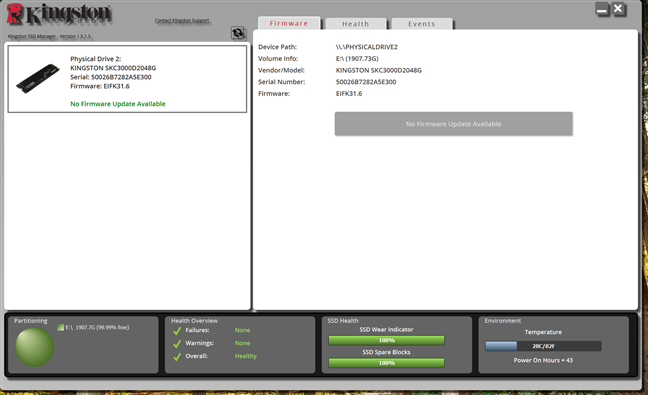648x395 pixels.
Task: Click the E:\ 1907.7G (99.99% free) label
Action: pos(97,327)
